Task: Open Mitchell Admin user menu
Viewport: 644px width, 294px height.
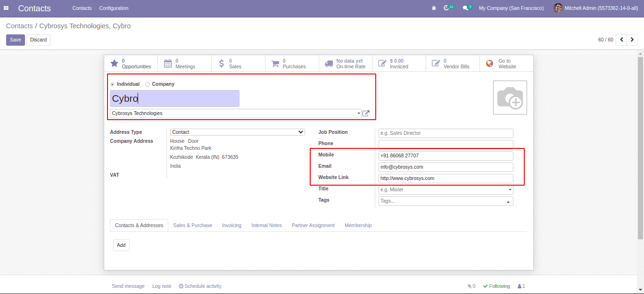Action: (595, 8)
